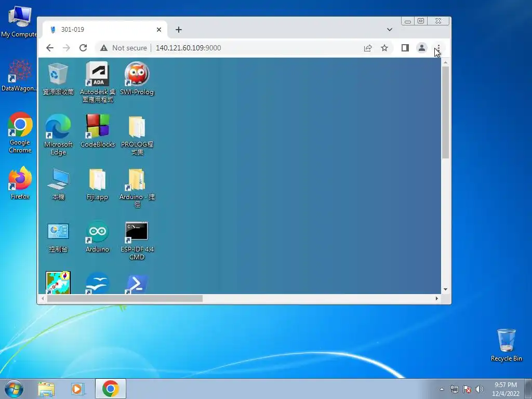This screenshot has height=399, width=532.
Task: Restore down the Chrome window
Action: click(x=421, y=21)
